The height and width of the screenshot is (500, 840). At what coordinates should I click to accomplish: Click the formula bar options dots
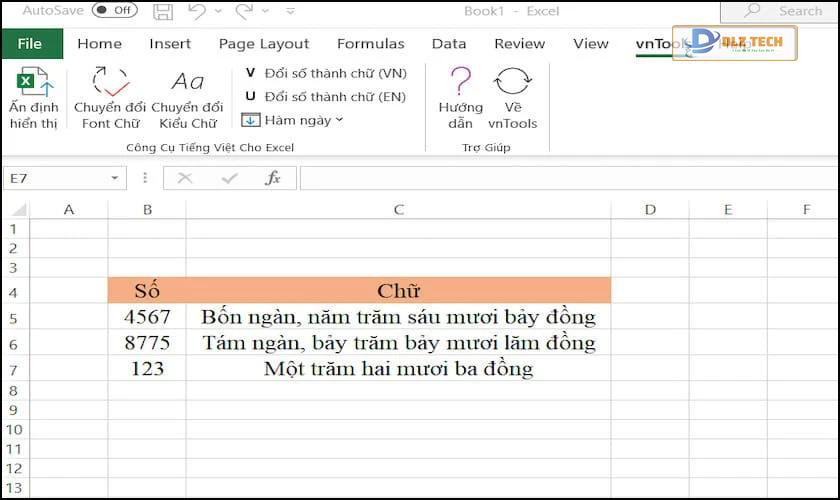click(145, 178)
